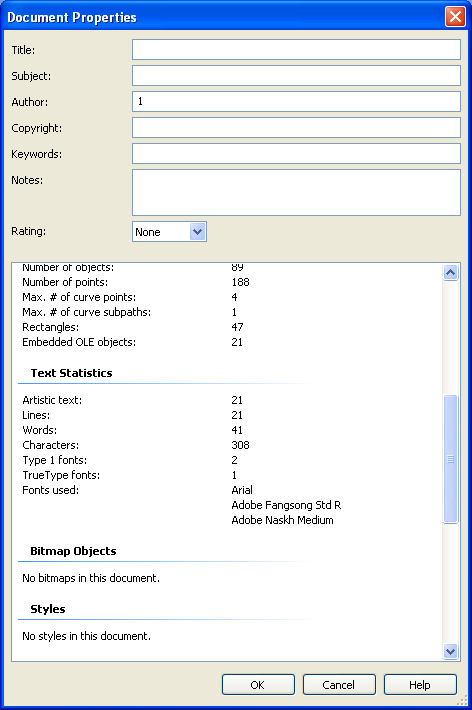Click the Help button
The height and width of the screenshot is (710, 472).
420,685
